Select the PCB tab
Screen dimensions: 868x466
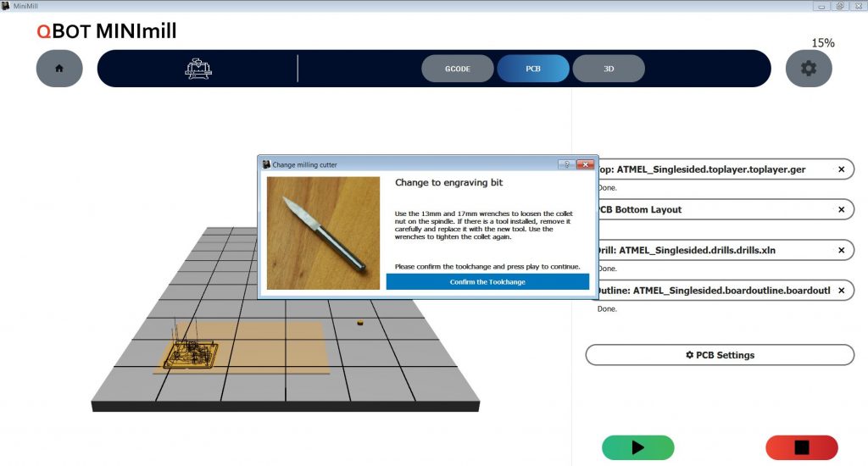click(x=532, y=69)
